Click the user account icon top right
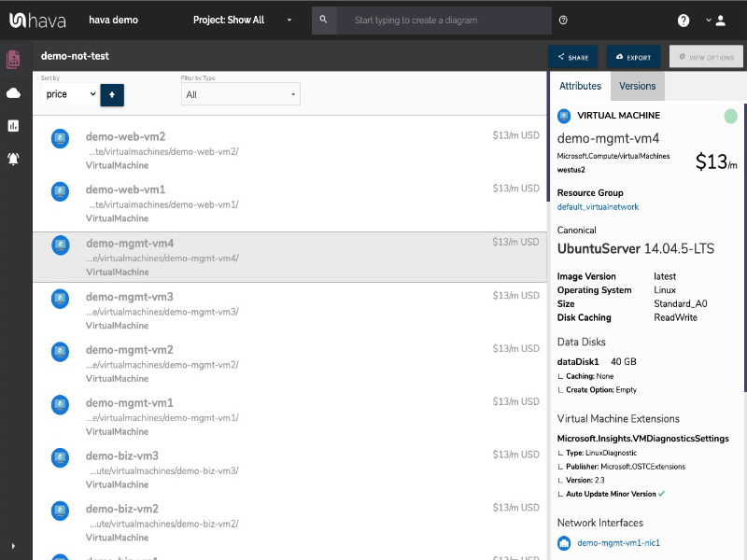This screenshot has width=747, height=560. pyautogui.click(x=720, y=19)
